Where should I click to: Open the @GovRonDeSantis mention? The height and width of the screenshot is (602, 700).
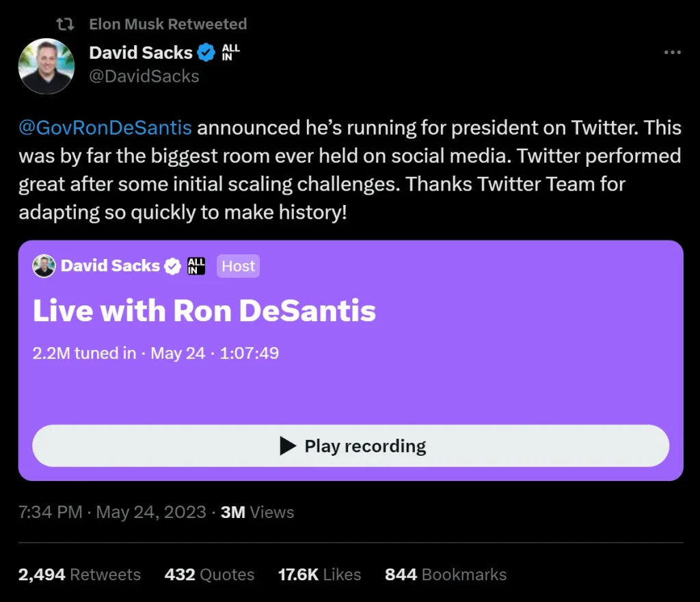click(105, 128)
